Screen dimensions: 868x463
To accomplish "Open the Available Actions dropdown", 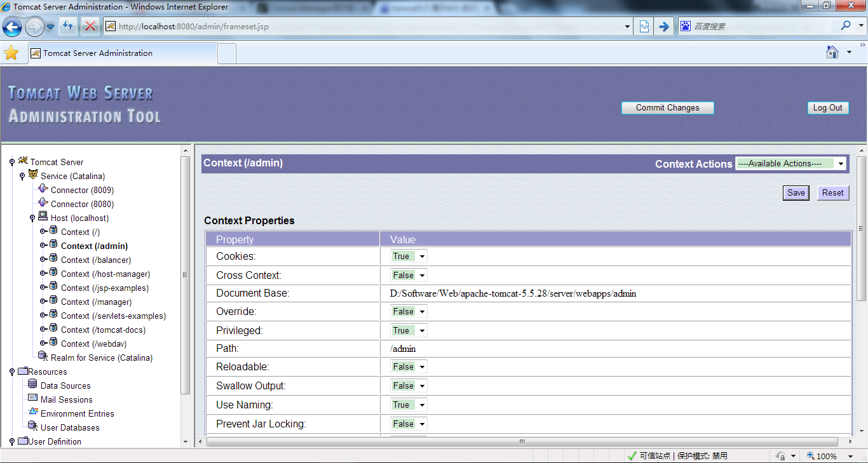I will (791, 164).
